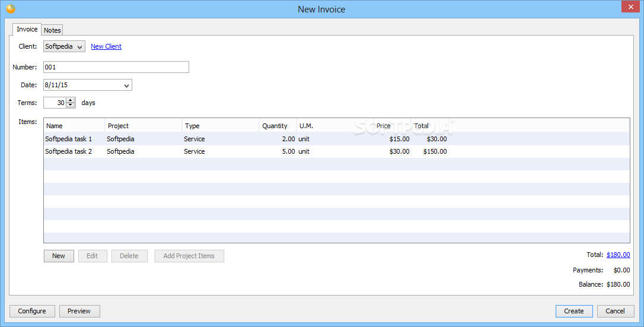Click the invoice Number input field

[116, 67]
